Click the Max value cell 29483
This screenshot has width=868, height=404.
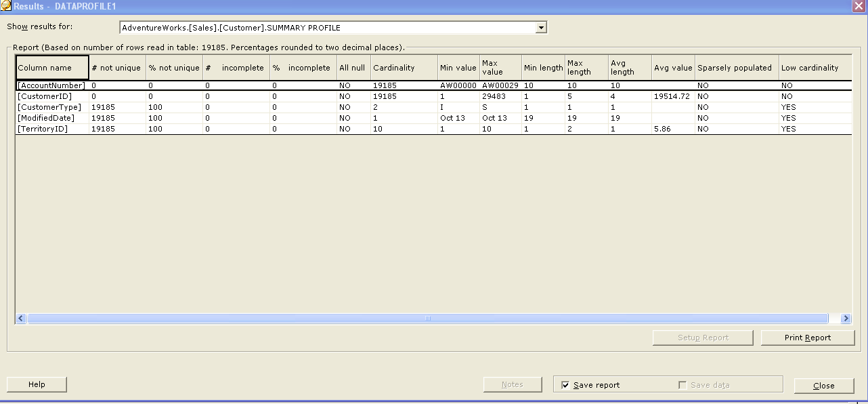point(500,96)
